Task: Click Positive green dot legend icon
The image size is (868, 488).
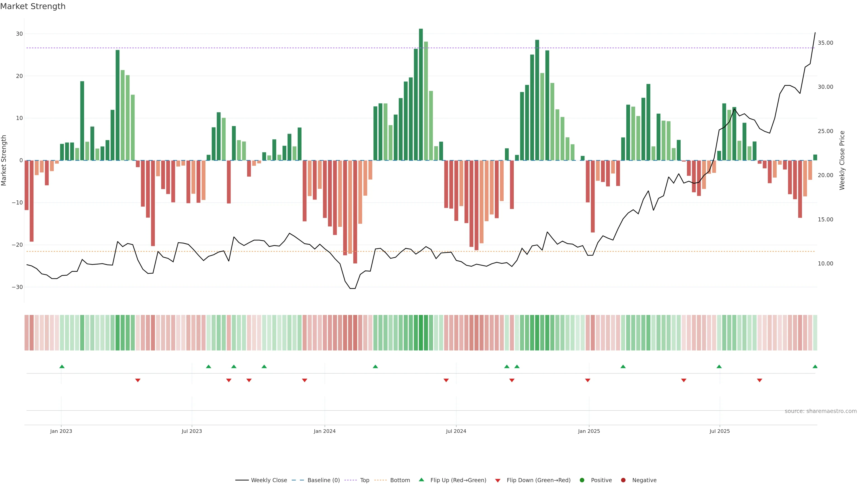Action: point(582,480)
